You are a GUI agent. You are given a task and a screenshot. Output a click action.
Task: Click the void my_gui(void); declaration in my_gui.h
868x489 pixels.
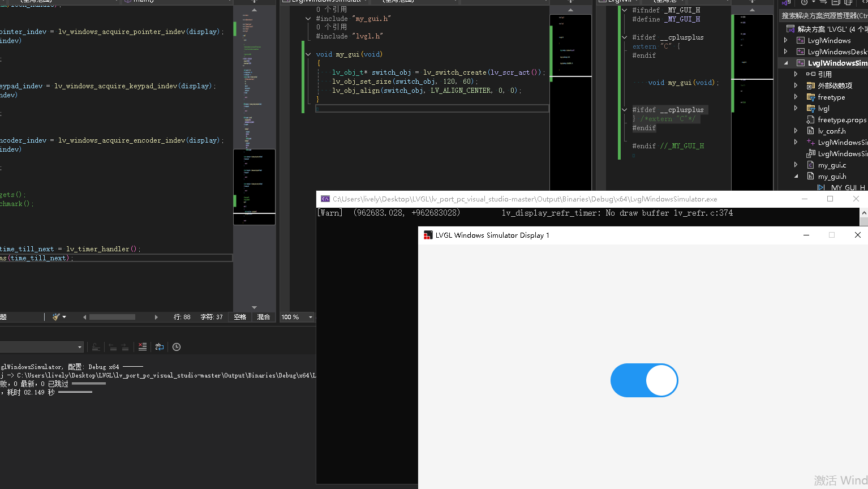(x=684, y=83)
